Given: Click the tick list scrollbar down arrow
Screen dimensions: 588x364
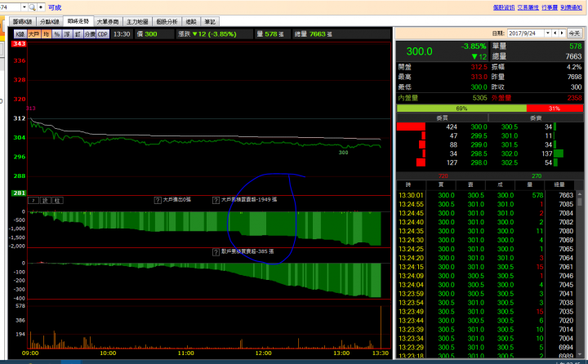Looking at the screenshot, I should click(579, 353).
